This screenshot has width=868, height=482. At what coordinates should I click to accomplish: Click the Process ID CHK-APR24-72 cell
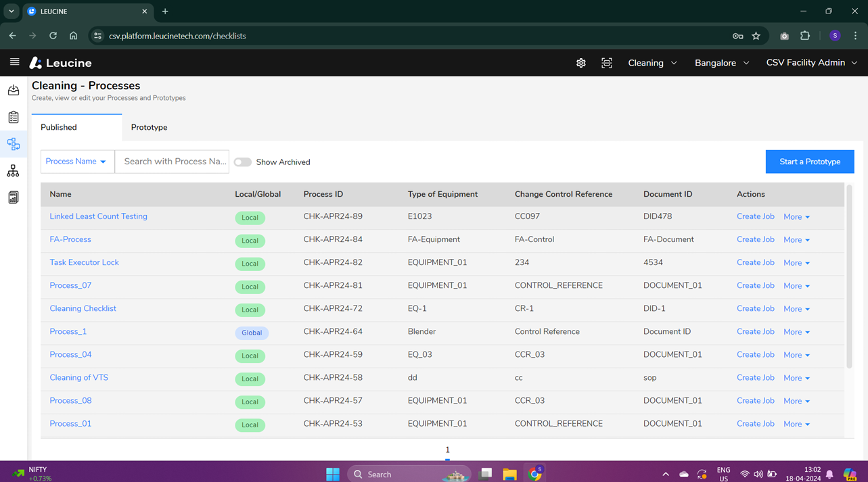333,308
